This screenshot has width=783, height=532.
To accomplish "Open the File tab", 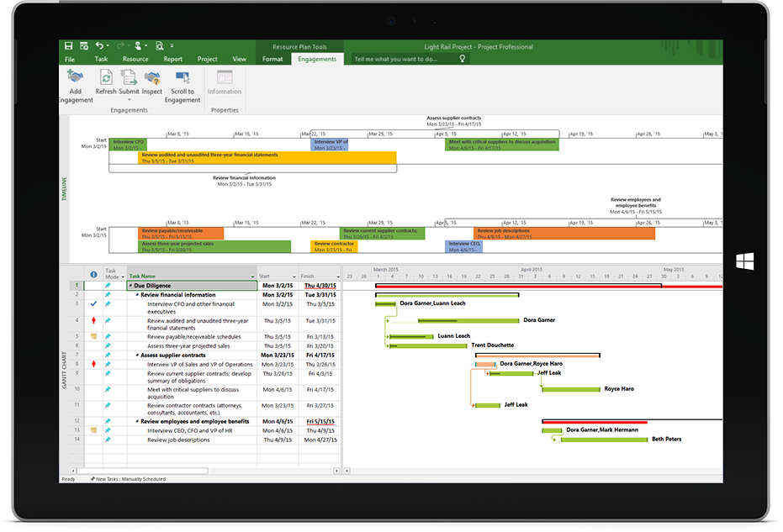I will [x=70, y=59].
